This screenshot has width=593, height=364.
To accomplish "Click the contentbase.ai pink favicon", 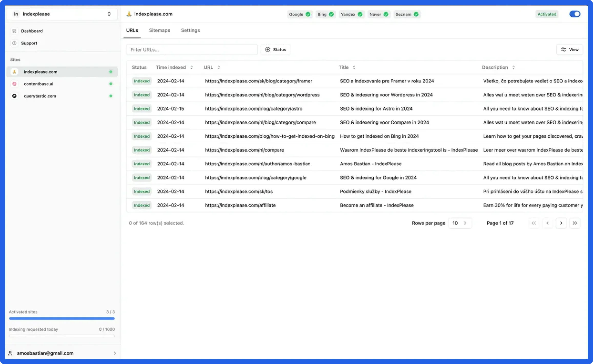I will pyautogui.click(x=14, y=84).
